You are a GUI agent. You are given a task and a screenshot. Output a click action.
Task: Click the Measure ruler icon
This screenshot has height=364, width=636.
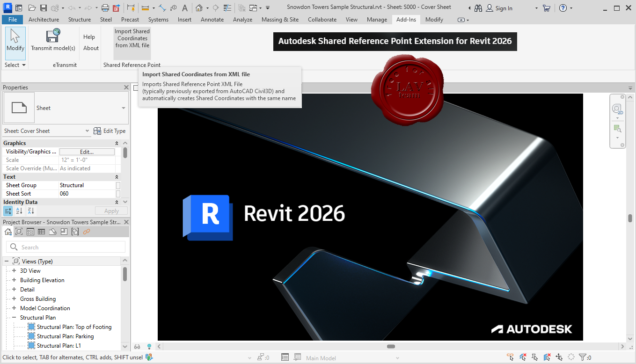145,8
